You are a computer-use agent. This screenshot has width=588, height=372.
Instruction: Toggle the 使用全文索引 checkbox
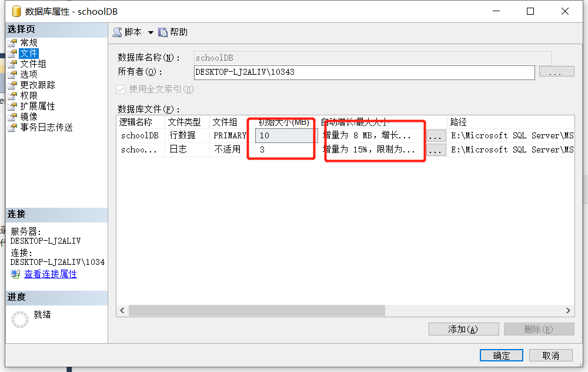[x=121, y=89]
